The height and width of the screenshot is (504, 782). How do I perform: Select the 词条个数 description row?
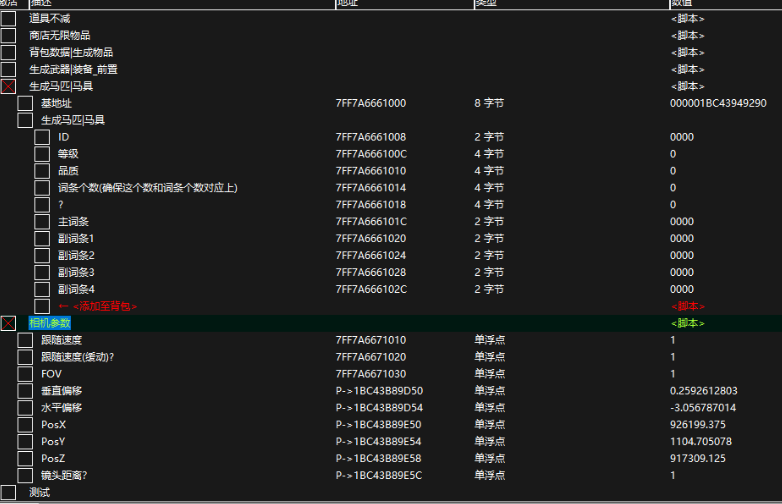tap(147, 188)
